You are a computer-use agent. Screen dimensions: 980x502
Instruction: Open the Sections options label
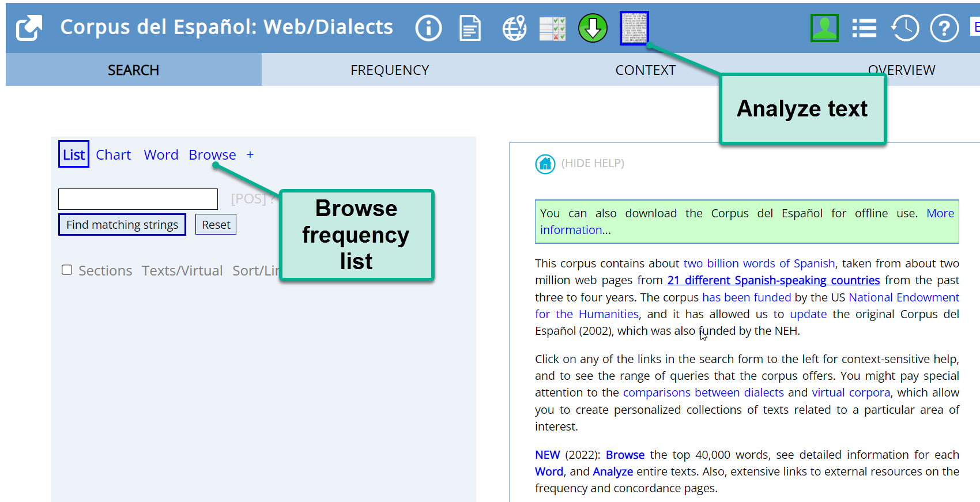[105, 270]
